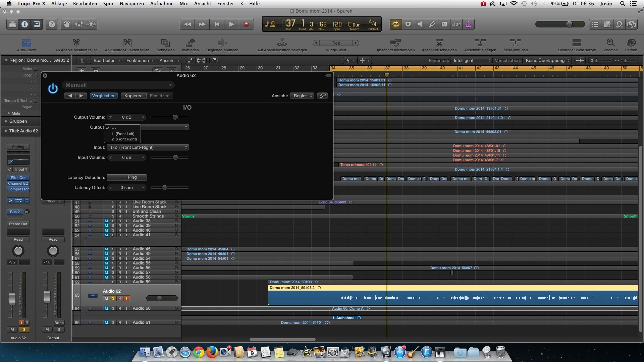
Task: Open the Input 1-2 Front Left-Right dropdown
Action: tap(148, 147)
